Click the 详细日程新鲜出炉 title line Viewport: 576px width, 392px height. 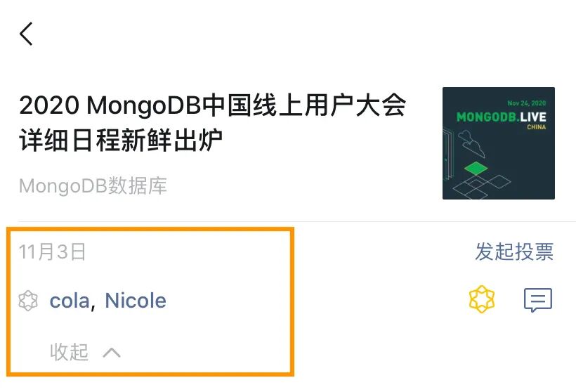point(121,141)
